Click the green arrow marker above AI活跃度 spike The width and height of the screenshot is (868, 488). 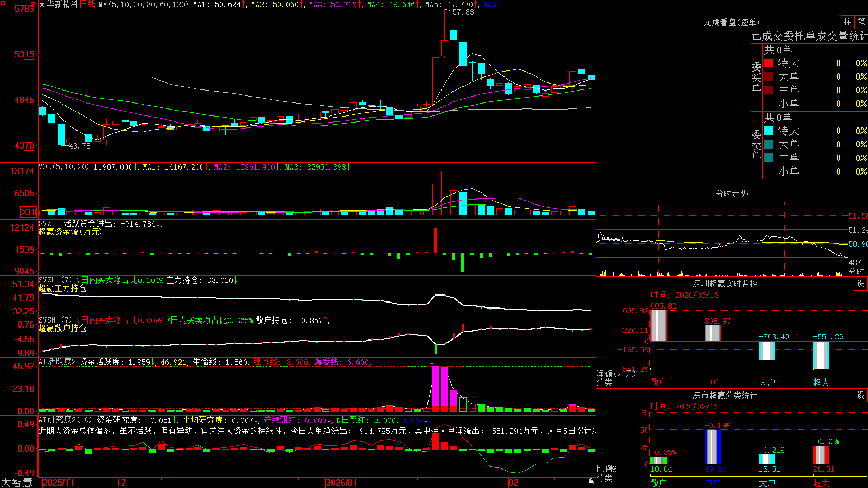(x=432, y=362)
